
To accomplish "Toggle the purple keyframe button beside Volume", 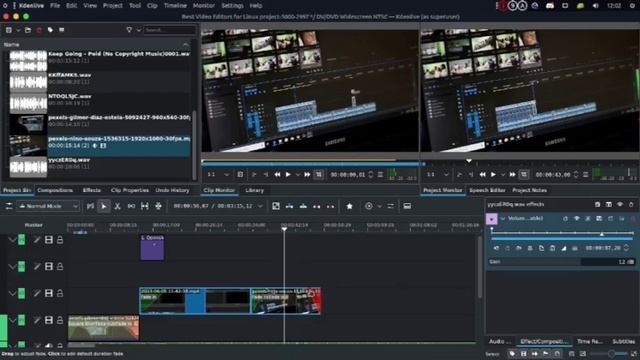I will (491, 219).
